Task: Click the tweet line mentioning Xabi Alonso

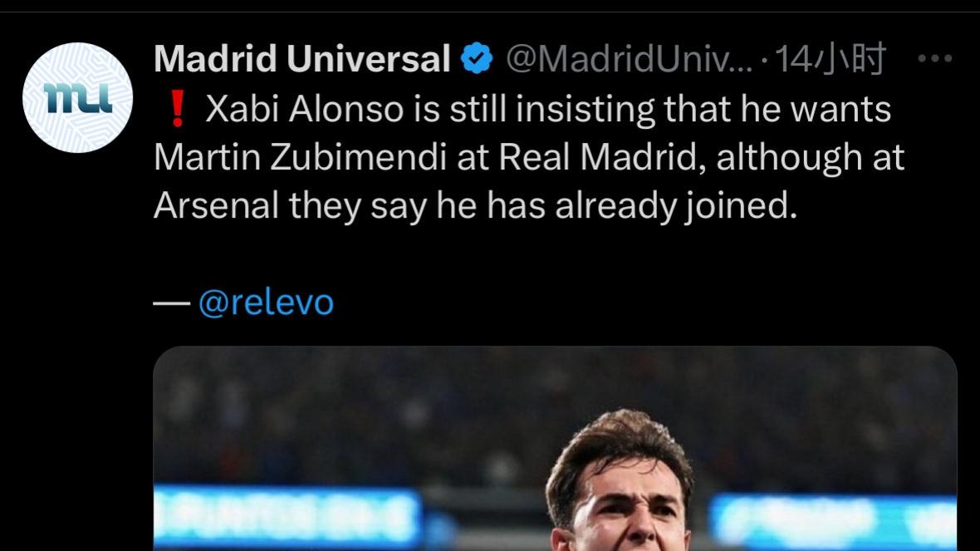Action: coord(522,110)
